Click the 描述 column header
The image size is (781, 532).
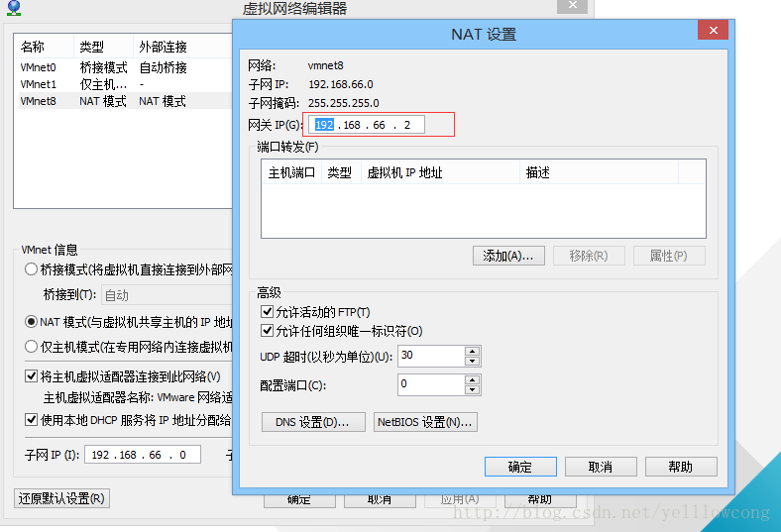click(600, 172)
